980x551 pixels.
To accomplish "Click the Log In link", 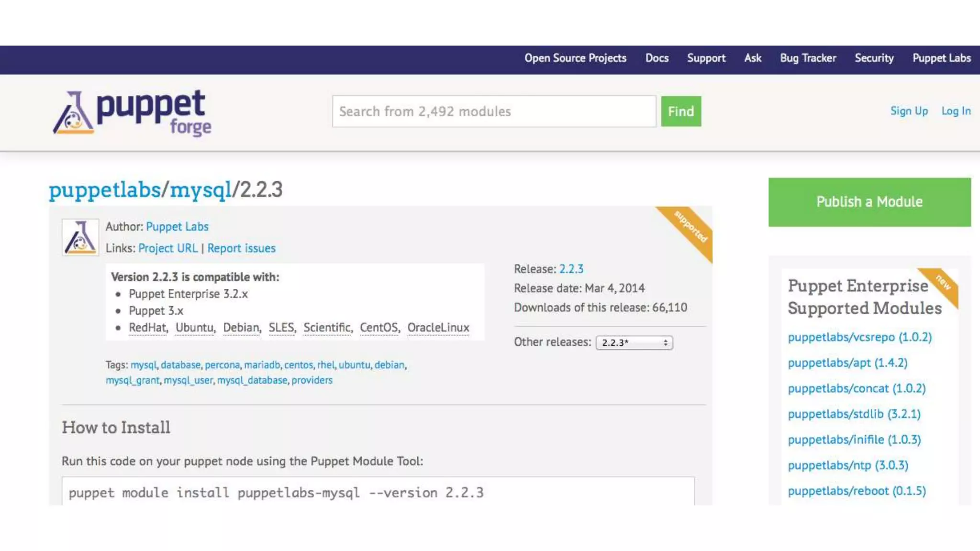I will point(956,111).
